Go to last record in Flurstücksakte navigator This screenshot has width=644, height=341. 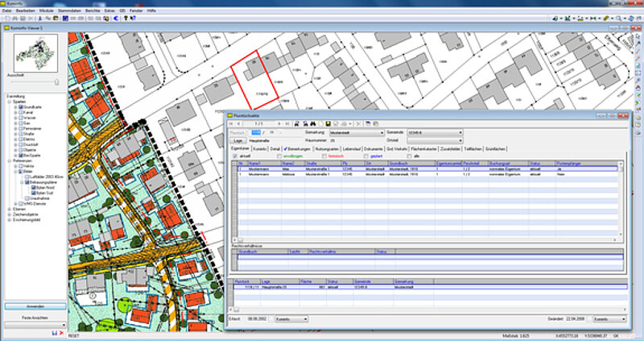[x=287, y=124]
